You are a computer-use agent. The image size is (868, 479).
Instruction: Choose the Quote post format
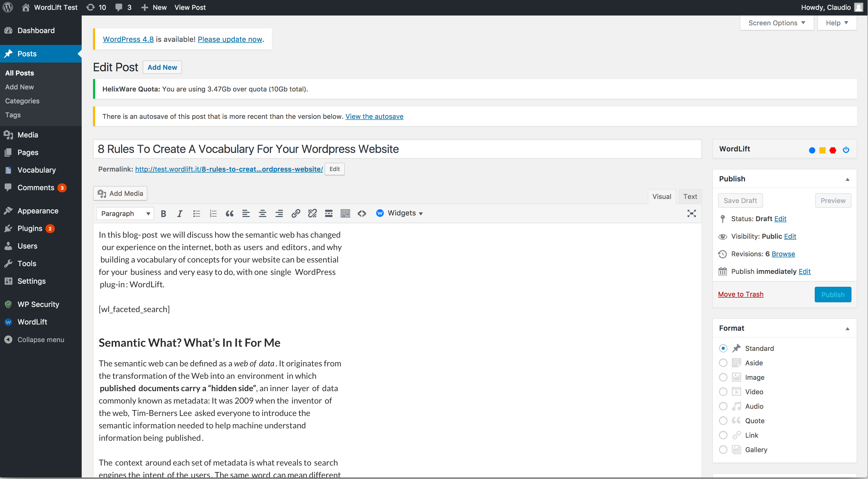pyautogui.click(x=723, y=420)
